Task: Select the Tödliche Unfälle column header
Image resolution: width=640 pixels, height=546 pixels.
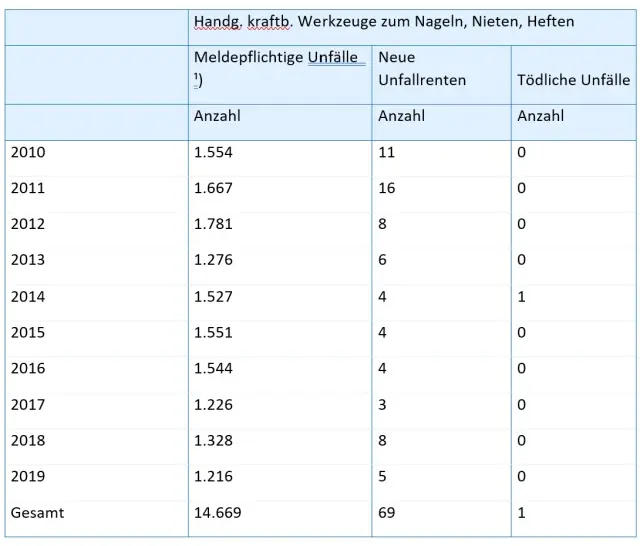Action: 573,80
